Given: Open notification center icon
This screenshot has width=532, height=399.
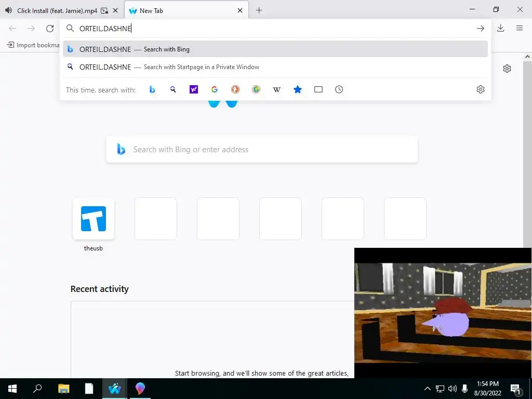Looking at the screenshot, I should pyautogui.click(x=515, y=389).
